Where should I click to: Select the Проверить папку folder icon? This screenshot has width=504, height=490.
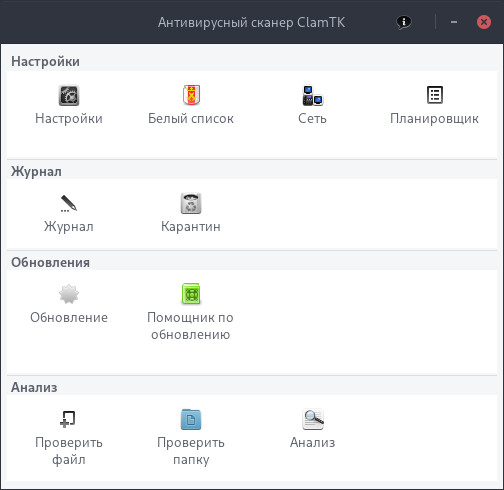click(191, 419)
